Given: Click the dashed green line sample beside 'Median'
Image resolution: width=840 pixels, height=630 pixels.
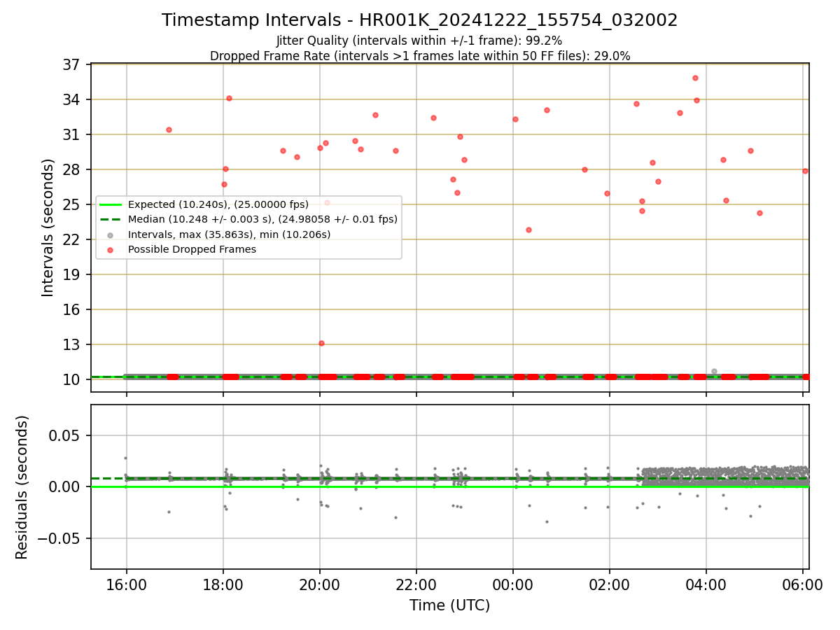Looking at the screenshot, I should (x=111, y=219).
